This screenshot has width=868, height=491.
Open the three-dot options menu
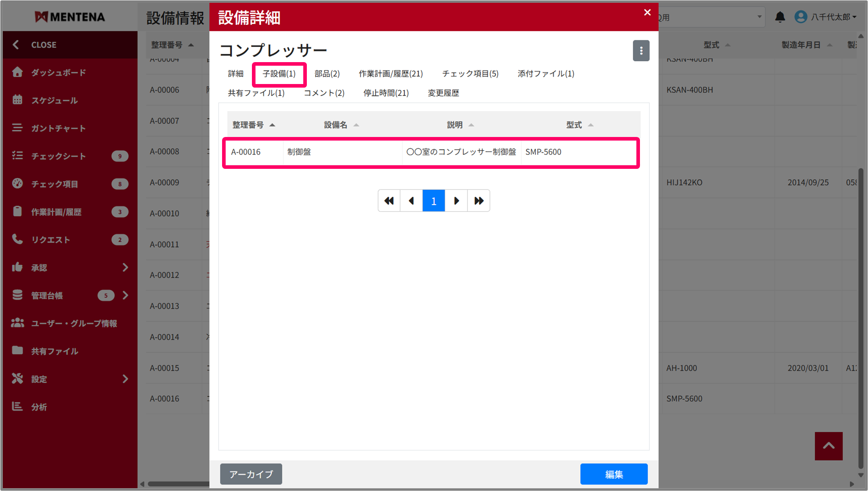click(641, 51)
